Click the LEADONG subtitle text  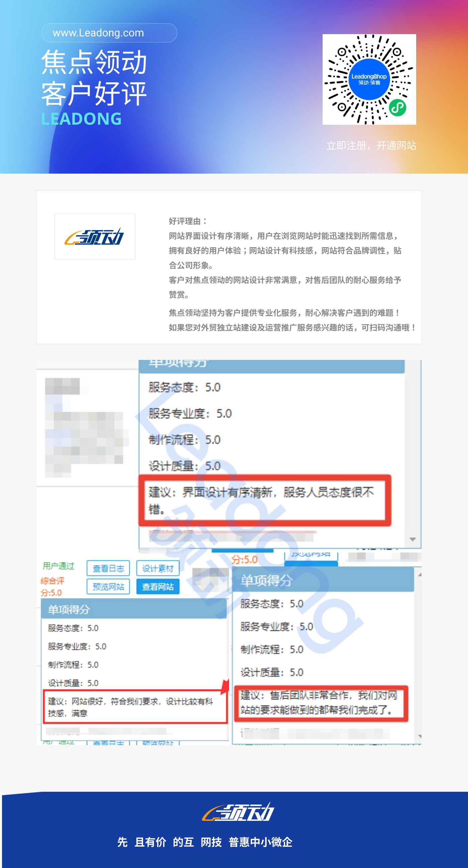click(x=82, y=119)
